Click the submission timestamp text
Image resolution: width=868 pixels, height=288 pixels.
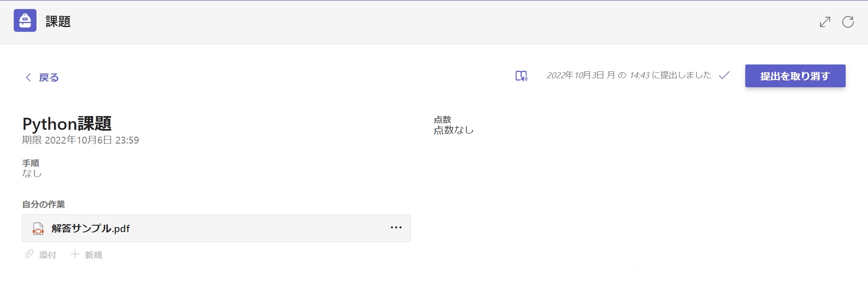[x=628, y=76]
